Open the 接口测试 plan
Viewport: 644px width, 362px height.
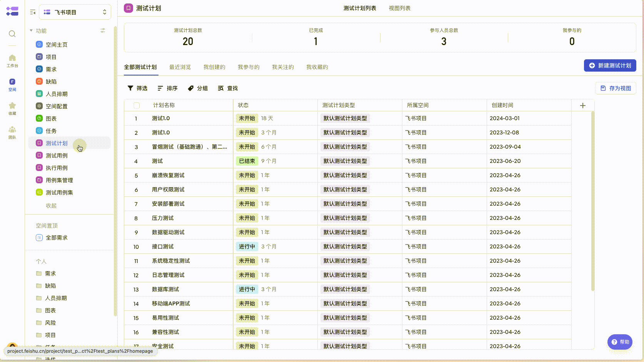tap(163, 246)
